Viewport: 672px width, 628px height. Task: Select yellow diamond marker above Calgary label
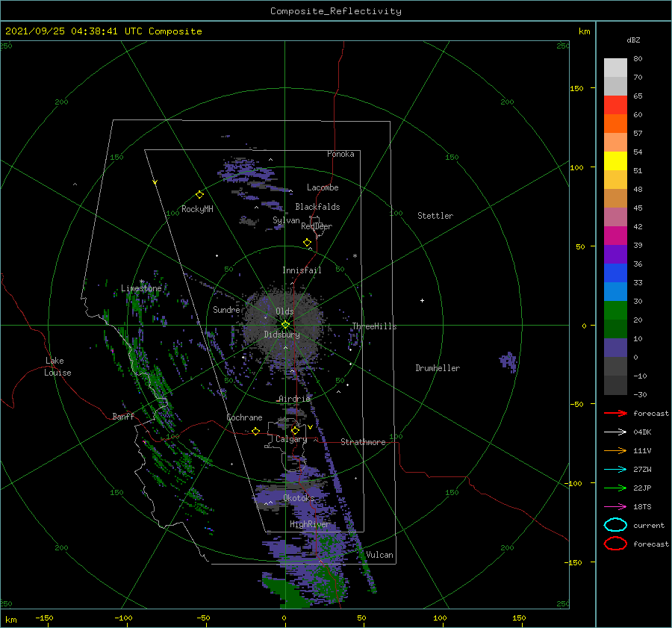pos(295,430)
